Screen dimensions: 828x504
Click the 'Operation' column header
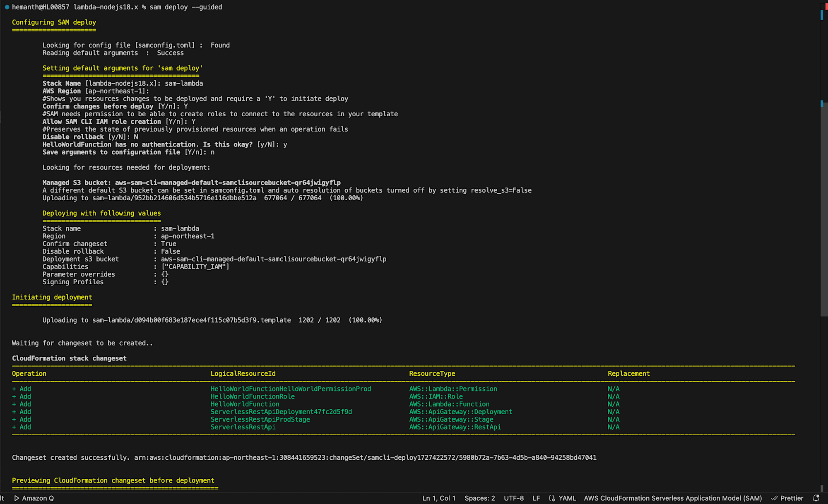pos(29,374)
